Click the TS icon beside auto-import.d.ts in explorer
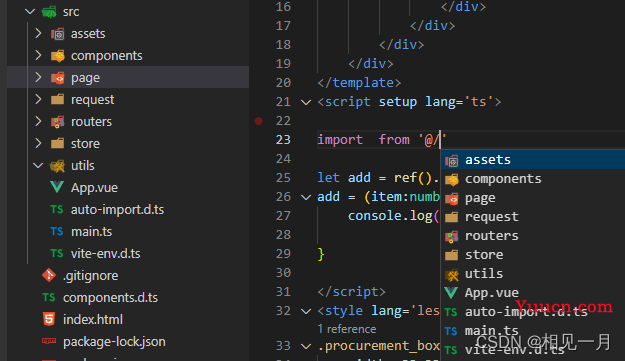 (57, 210)
